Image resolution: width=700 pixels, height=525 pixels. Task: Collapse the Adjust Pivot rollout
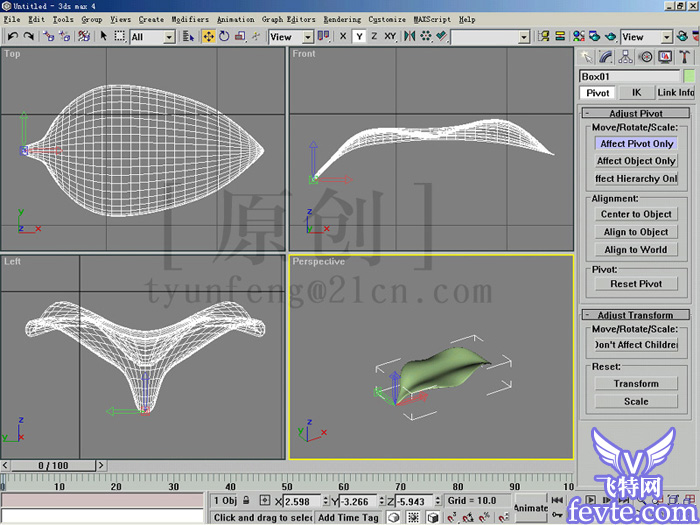coord(636,113)
